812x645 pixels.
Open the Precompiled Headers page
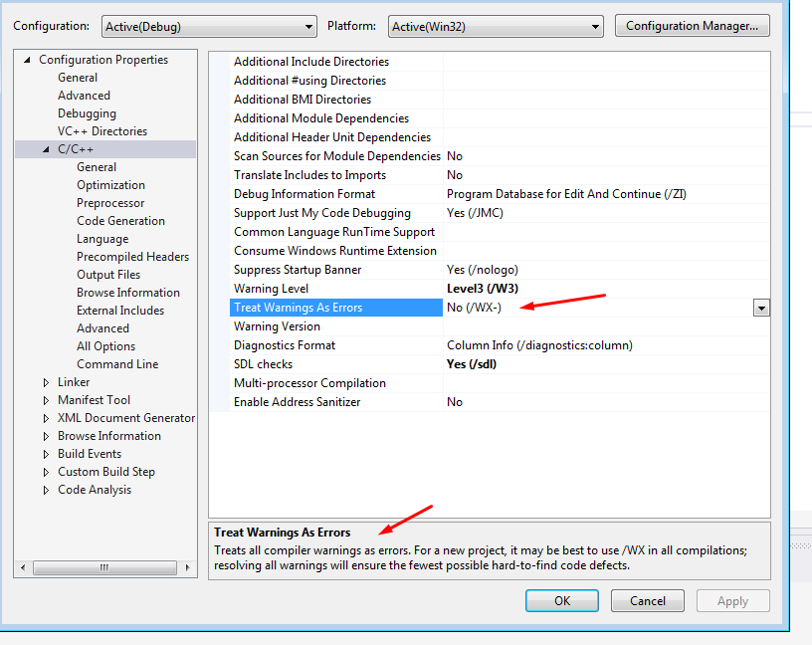coord(132,257)
